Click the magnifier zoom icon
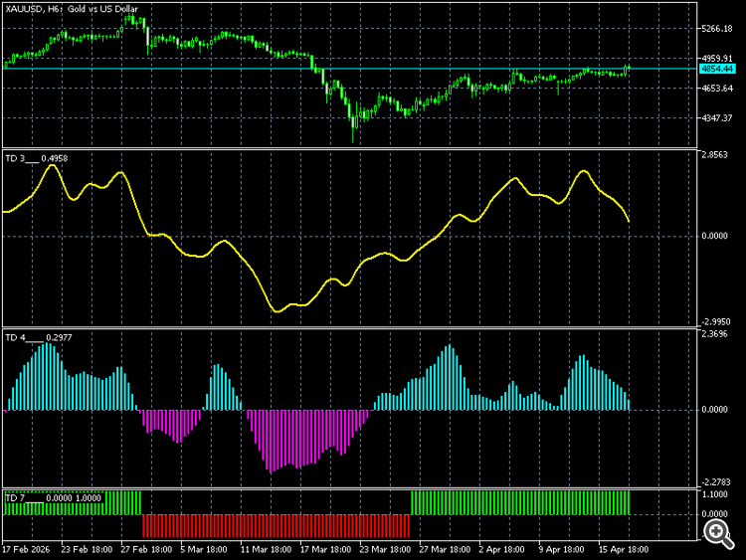 (x=718, y=533)
